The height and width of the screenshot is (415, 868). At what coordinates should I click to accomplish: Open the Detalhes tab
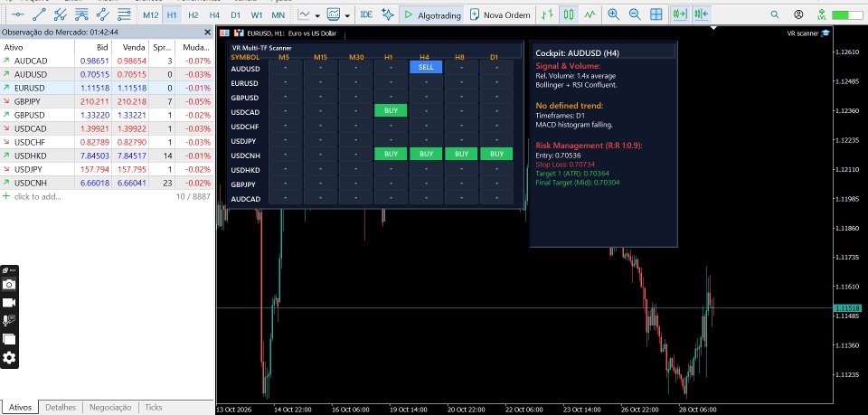pyautogui.click(x=61, y=407)
